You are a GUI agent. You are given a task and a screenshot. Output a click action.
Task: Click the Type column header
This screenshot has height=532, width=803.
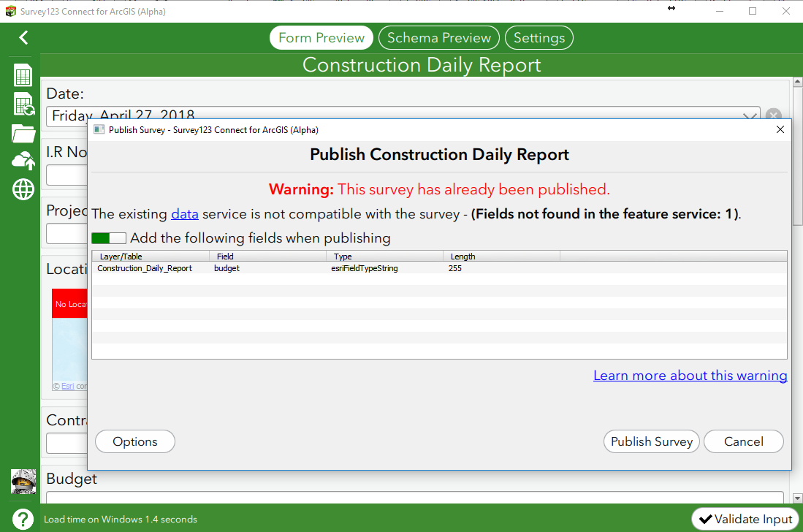click(384, 256)
